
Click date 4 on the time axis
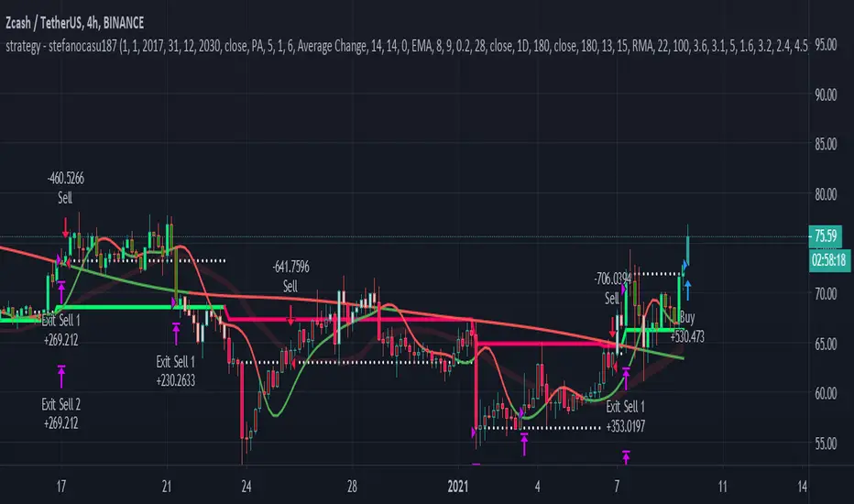point(538,486)
